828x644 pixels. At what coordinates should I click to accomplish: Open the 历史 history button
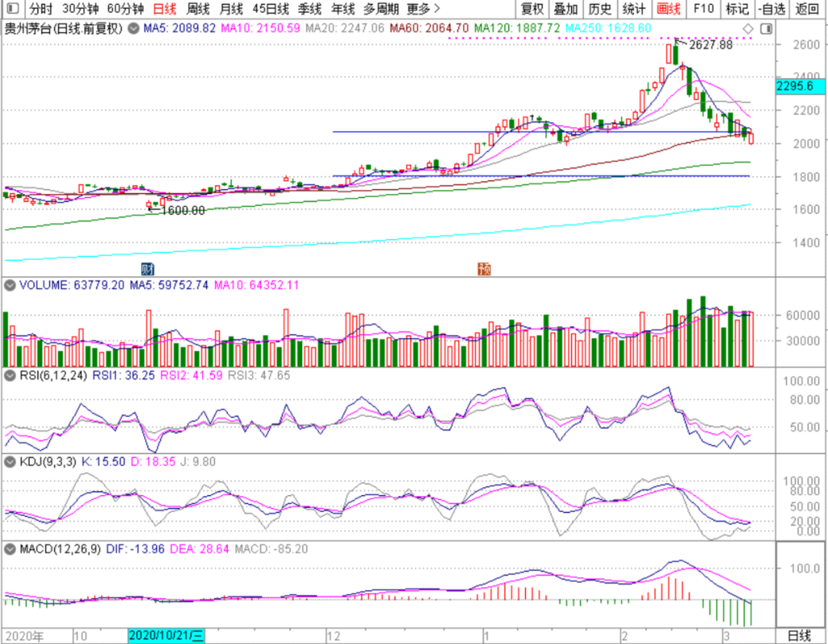pyautogui.click(x=600, y=9)
